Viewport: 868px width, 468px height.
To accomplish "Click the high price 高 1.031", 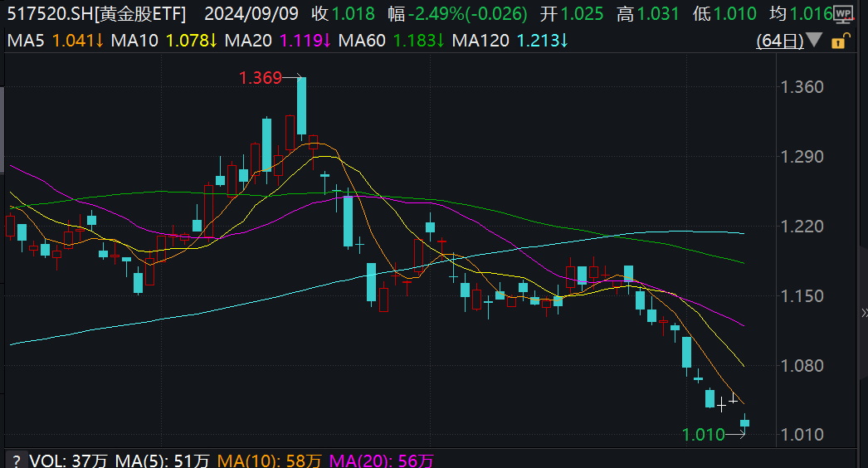I will click(x=647, y=14).
